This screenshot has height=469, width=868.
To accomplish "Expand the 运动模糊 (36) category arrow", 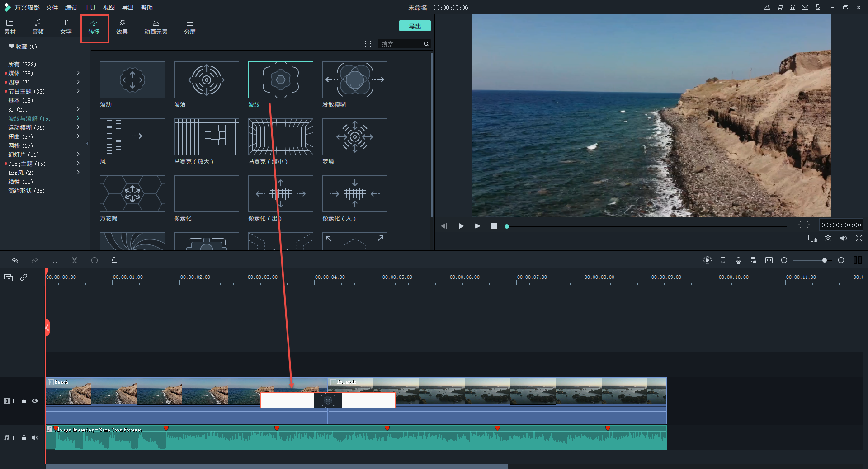I will point(78,127).
